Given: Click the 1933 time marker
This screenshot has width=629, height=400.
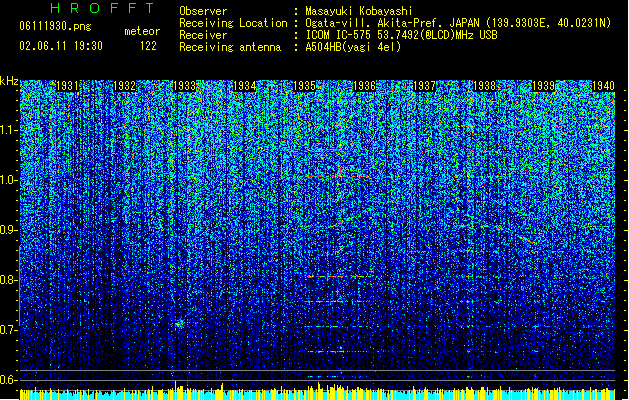Looking at the screenshot, I should (185, 86).
